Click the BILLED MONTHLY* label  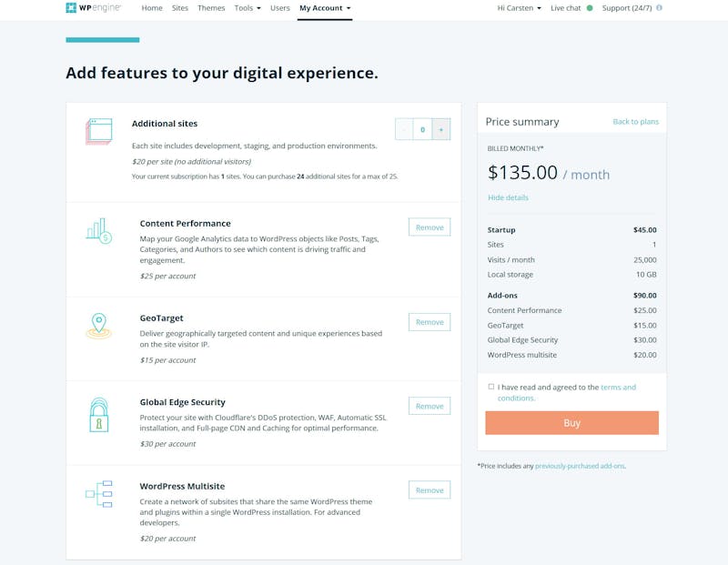(x=515, y=148)
